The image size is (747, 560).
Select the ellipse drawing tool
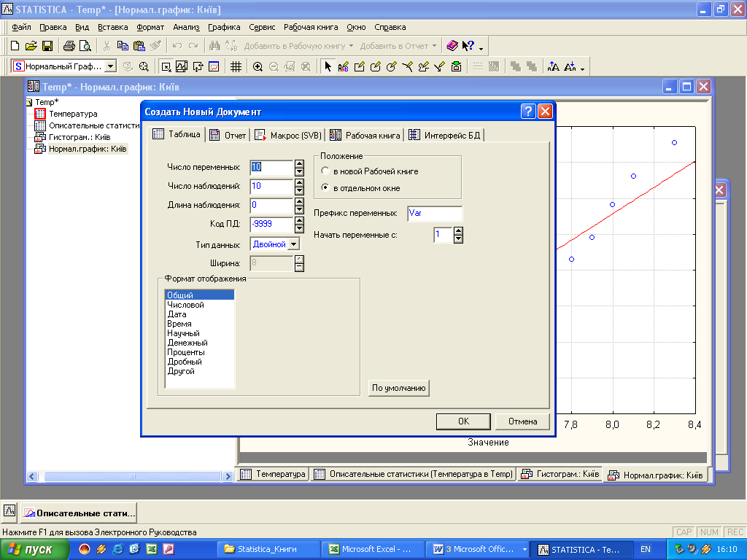[x=392, y=66]
